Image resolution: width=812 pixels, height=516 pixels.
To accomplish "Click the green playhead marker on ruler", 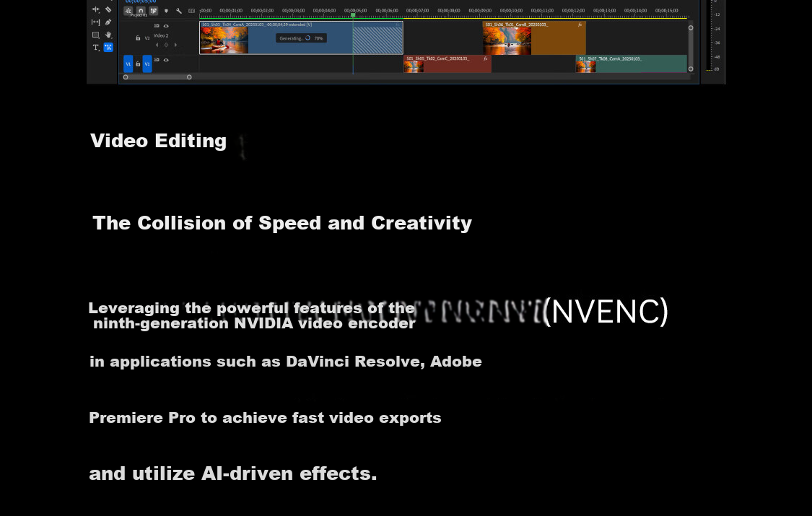I will coord(353,16).
